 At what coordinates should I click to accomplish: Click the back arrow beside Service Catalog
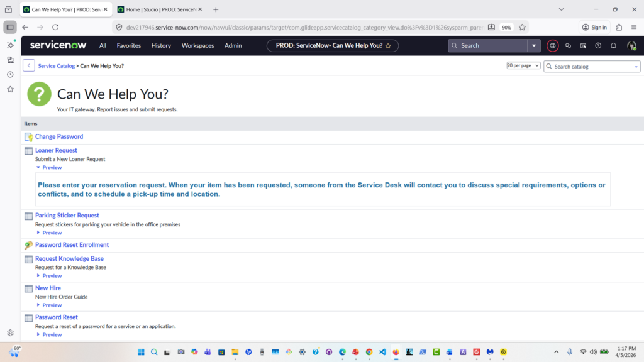pyautogui.click(x=29, y=66)
